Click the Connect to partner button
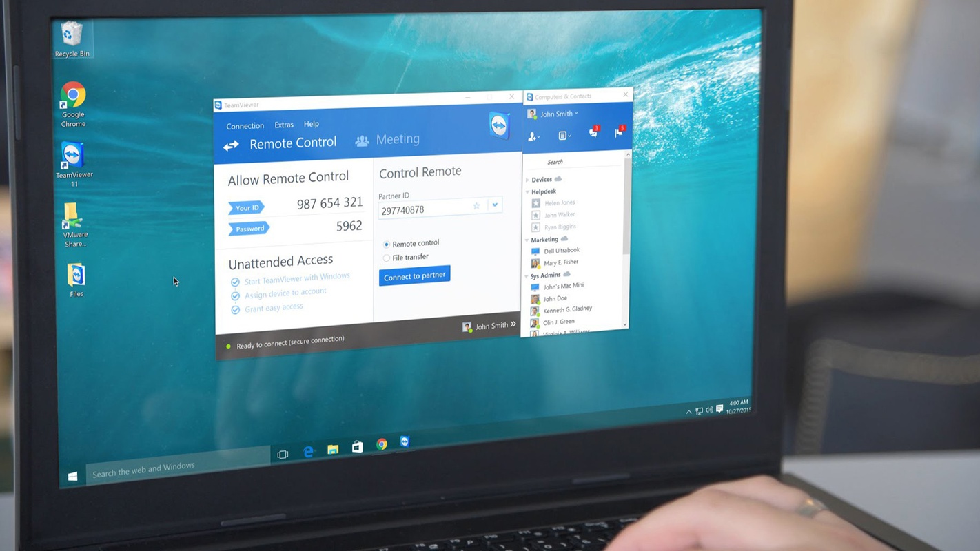Viewport: 980px width, 551px height. [415, 275]
